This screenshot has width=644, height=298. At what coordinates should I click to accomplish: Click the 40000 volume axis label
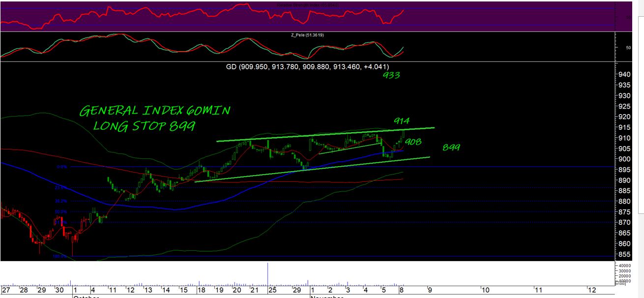[627, 266]
